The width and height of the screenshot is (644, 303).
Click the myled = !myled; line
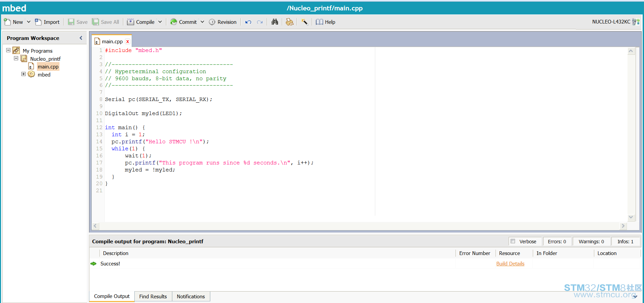pyautogui.click(x=150, y=170)
